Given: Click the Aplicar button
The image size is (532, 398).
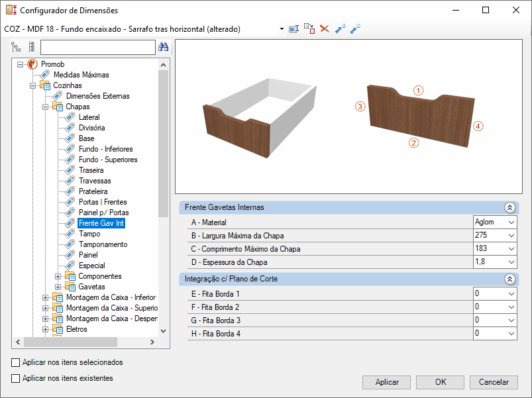Looking at the screenshot, I should [x=386, y=382].
